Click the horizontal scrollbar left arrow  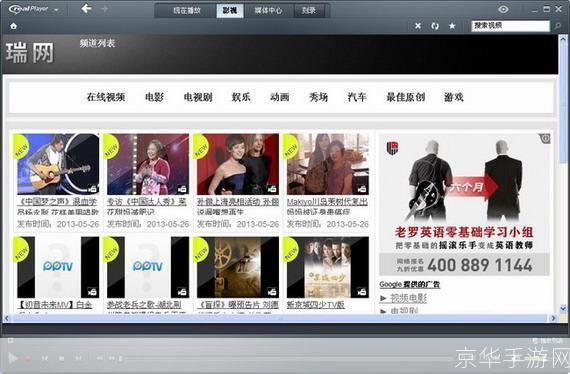click(x=6, y=318)
